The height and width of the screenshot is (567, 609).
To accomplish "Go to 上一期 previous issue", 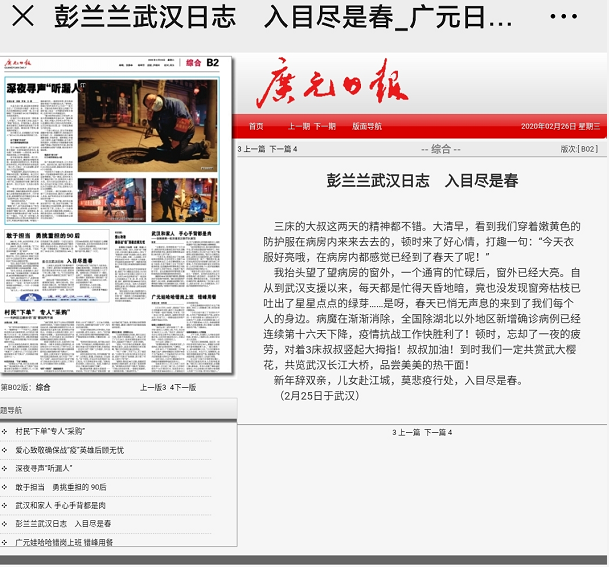I will (x=298, y=126).
